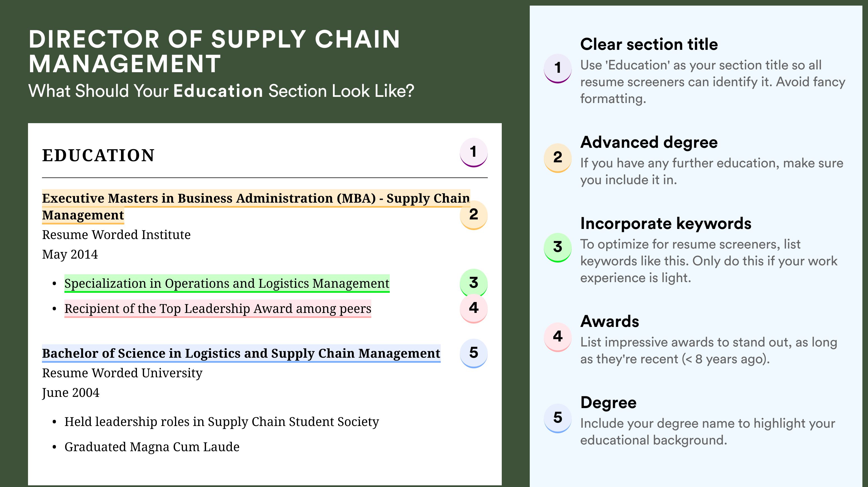Click the Incorporate keywords heading
This screenshot has width=868, height=487.
click(x=666, y=223)
